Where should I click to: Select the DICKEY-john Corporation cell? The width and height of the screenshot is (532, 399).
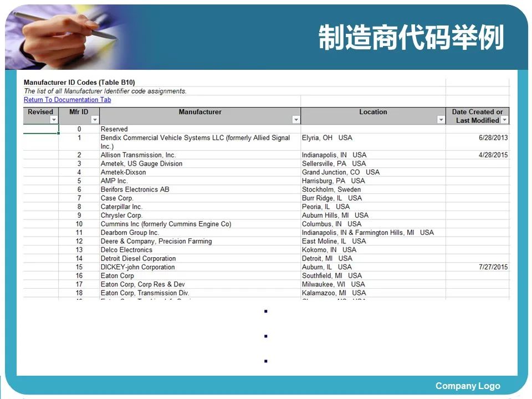[200, 267]
